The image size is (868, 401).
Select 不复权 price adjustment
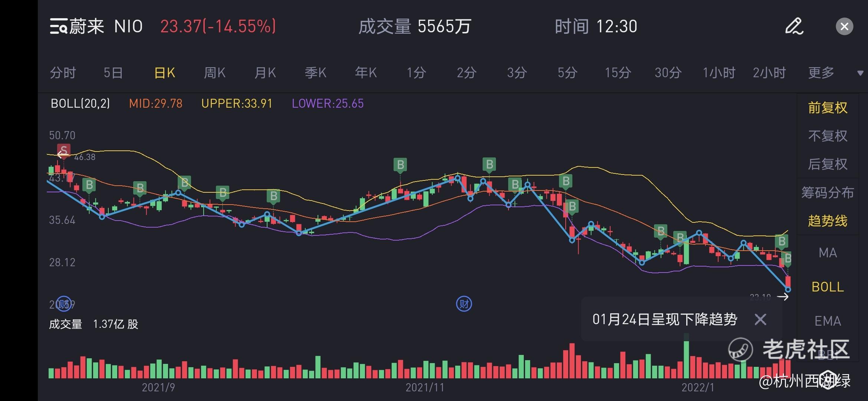[828, 136]
